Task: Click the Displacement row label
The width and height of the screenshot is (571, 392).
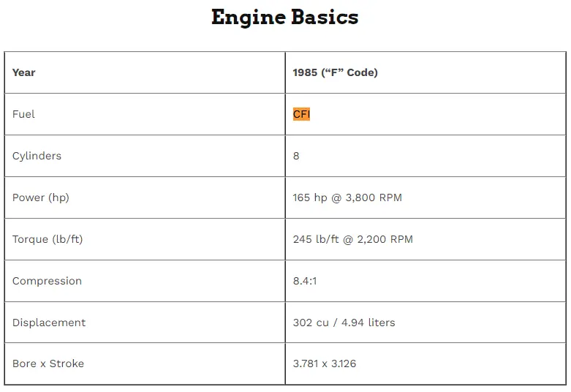Action: click(49, 323)
